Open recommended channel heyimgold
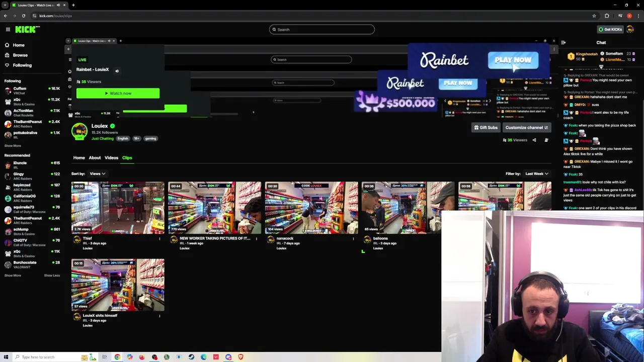Screen dimensions: 644x362 coord(32,187)
